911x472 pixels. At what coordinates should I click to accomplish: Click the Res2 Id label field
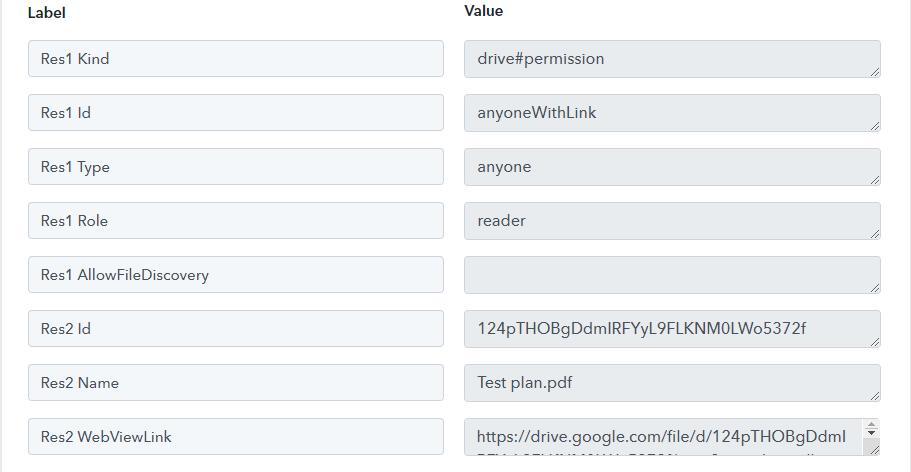[x=236, y=329]
